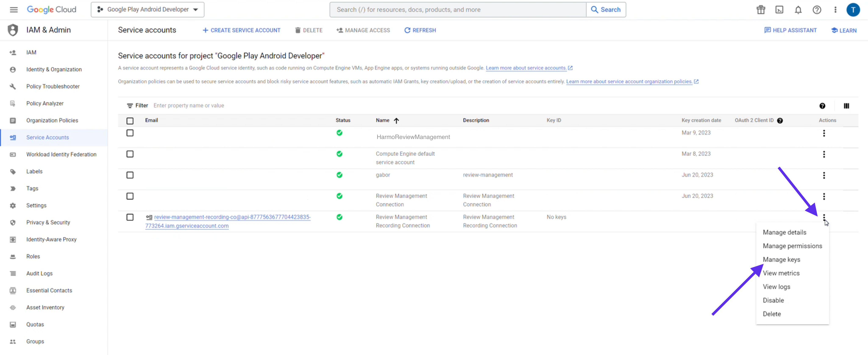Click Manage Access button
868x355 pixels.
(x=363, y=30)
